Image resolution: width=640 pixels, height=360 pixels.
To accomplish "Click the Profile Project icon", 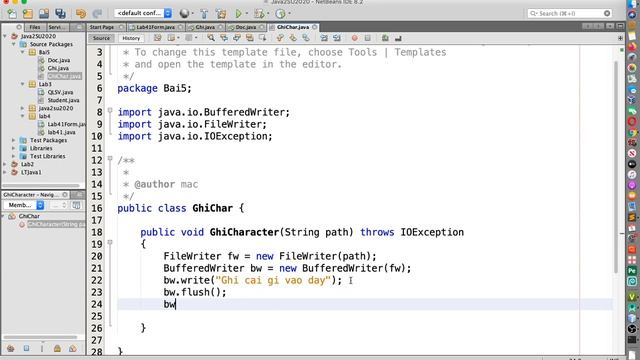I will point(280,13).
